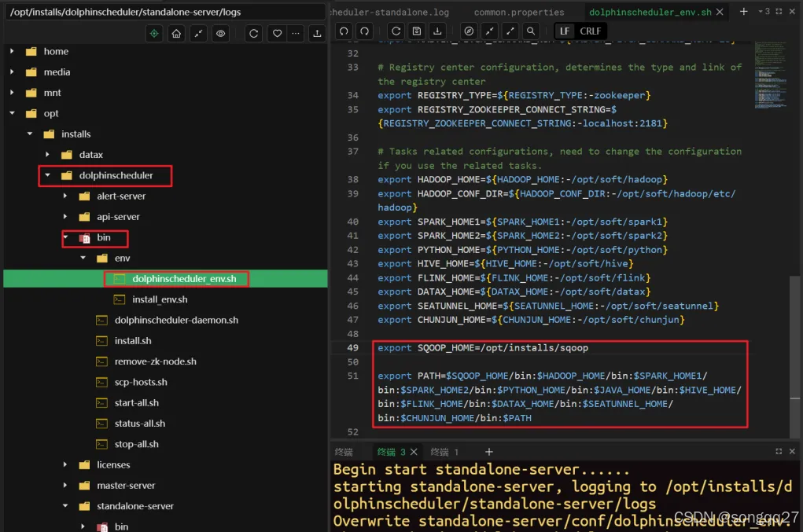
Task: Download the current file from editor toolbar
Action: pos(437,31)
